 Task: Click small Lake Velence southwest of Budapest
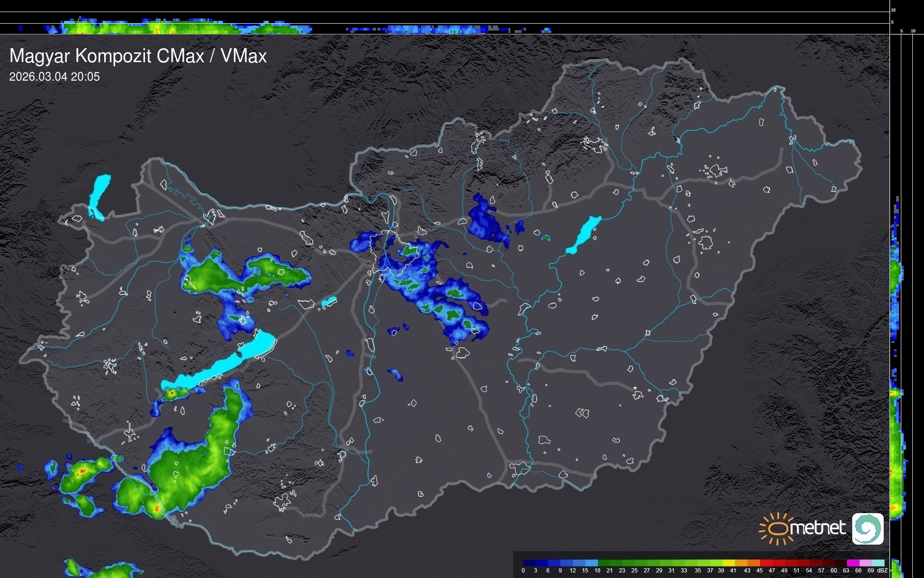tap(329, 302)
